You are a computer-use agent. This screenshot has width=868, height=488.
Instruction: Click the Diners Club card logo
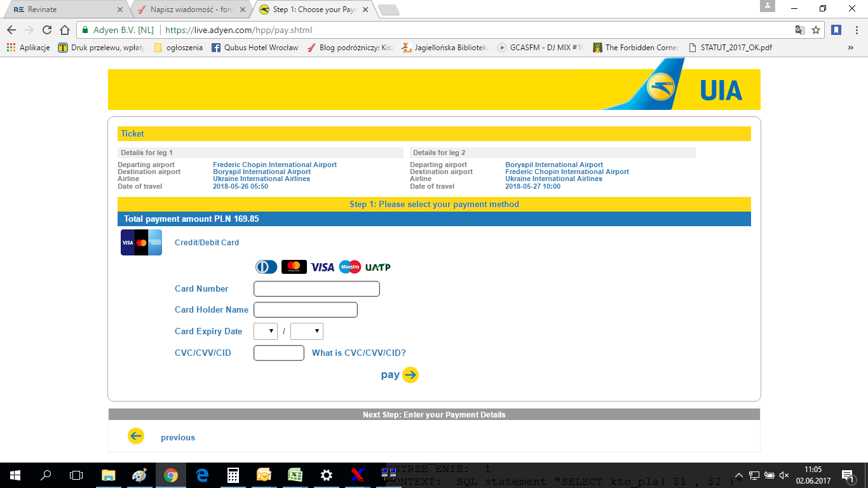coord(266,267)
